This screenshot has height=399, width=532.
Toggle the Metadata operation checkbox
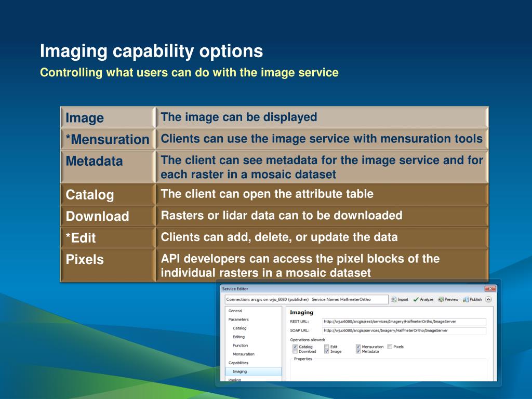pos(358,352)
